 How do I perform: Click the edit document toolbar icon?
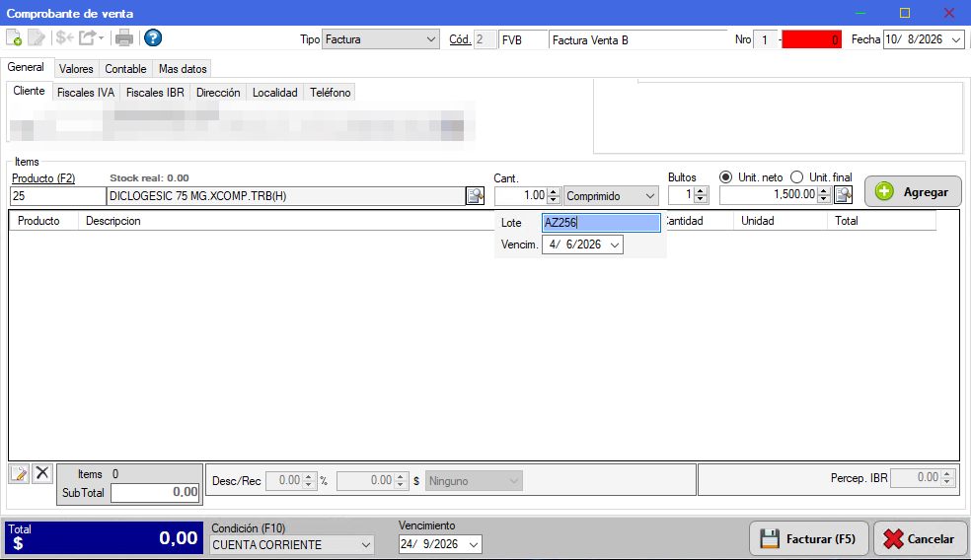pyautogui.click(x=37, y=38)
